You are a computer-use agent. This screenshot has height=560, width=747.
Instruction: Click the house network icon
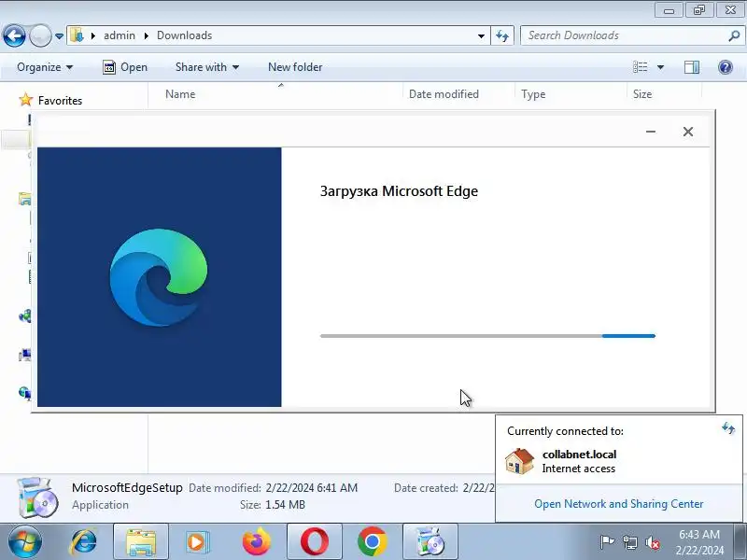tap(519, 461)
